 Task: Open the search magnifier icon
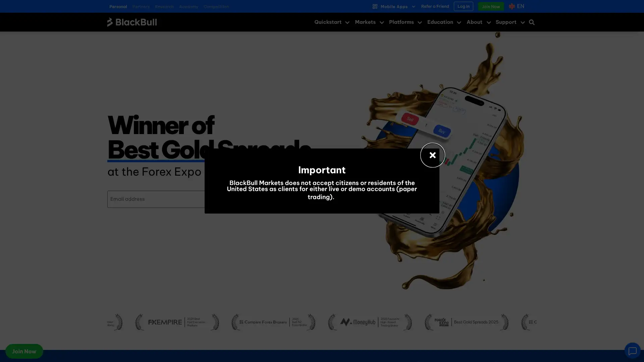coord(532,22)
